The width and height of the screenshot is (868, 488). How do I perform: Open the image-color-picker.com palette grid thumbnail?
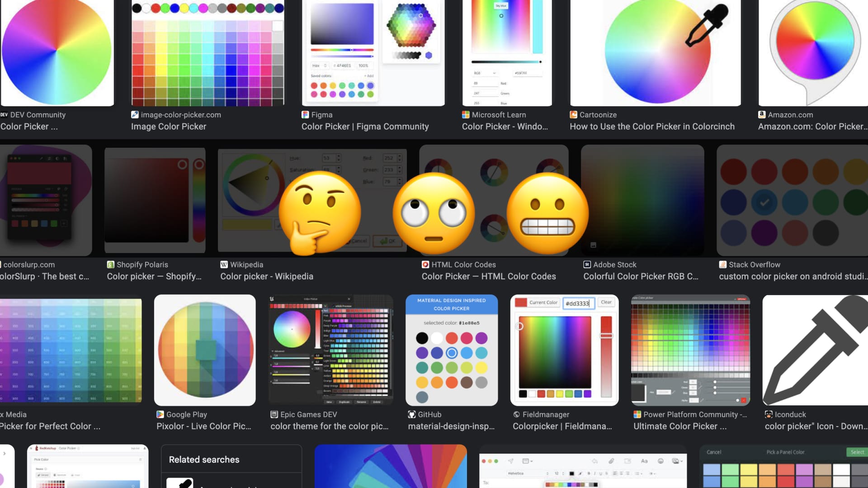pos(208,53)
